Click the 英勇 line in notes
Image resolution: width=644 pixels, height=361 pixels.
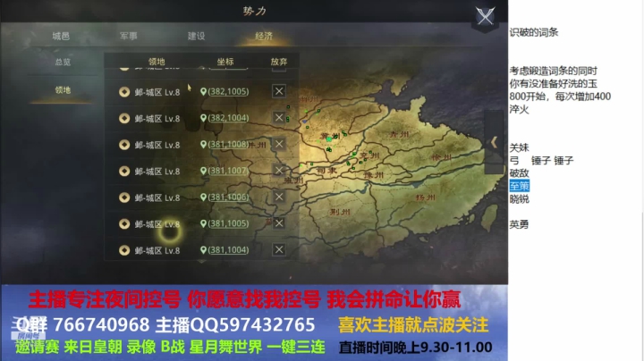point(519,224)
